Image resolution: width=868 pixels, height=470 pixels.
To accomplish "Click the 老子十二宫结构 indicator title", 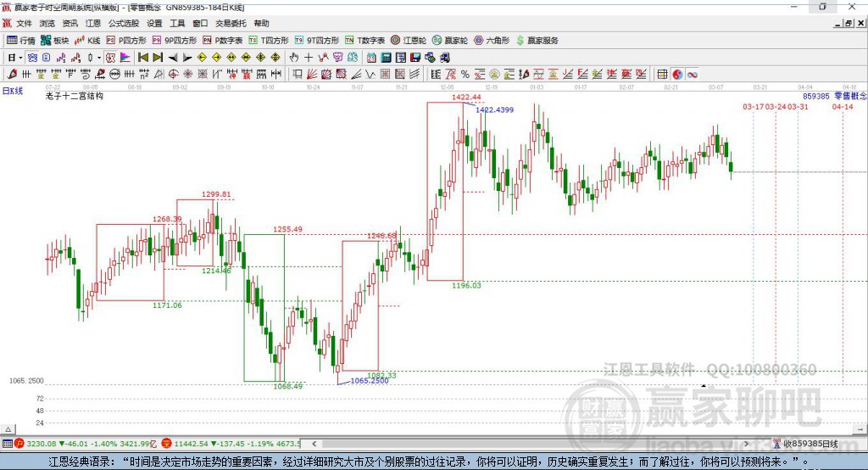I will pos(75,96).
